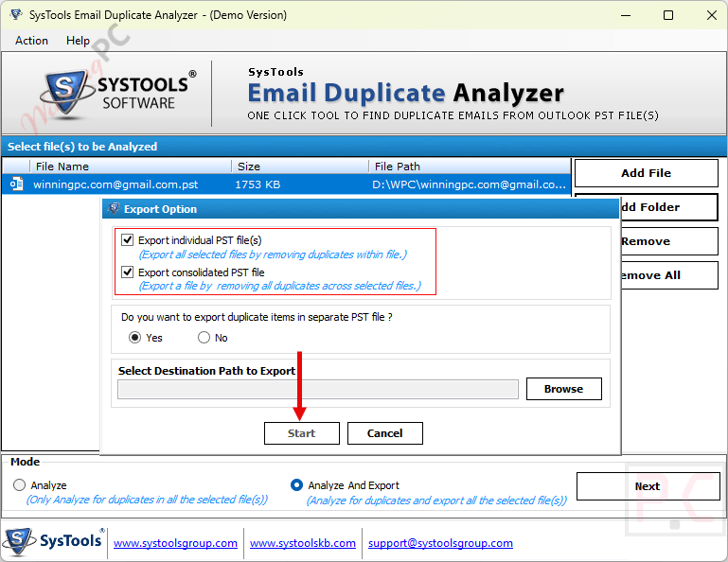Select the winningpc.com@gmail.com.pst file name
Image resolution: width=728 pixels, height=562 pixels.
[115, 184]
